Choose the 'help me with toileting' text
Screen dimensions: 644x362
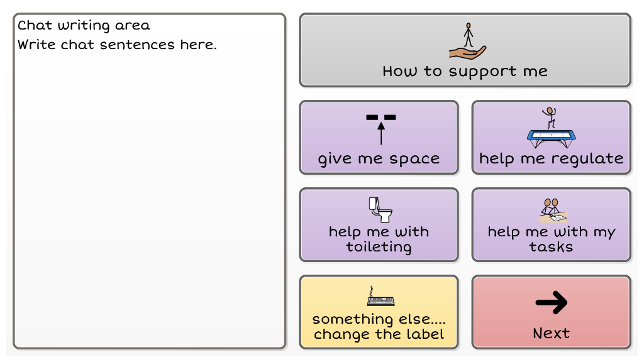tap(379, 239)
